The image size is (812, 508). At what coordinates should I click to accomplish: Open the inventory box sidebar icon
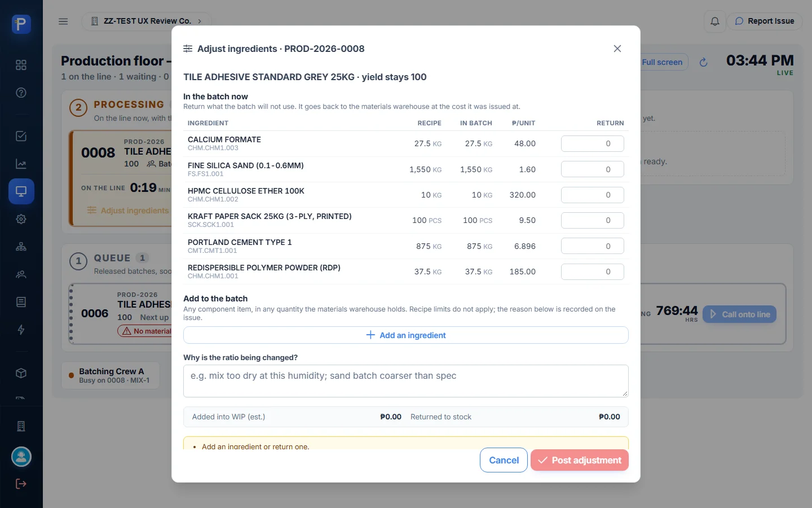pyautogui.click(x=21, y=373)
